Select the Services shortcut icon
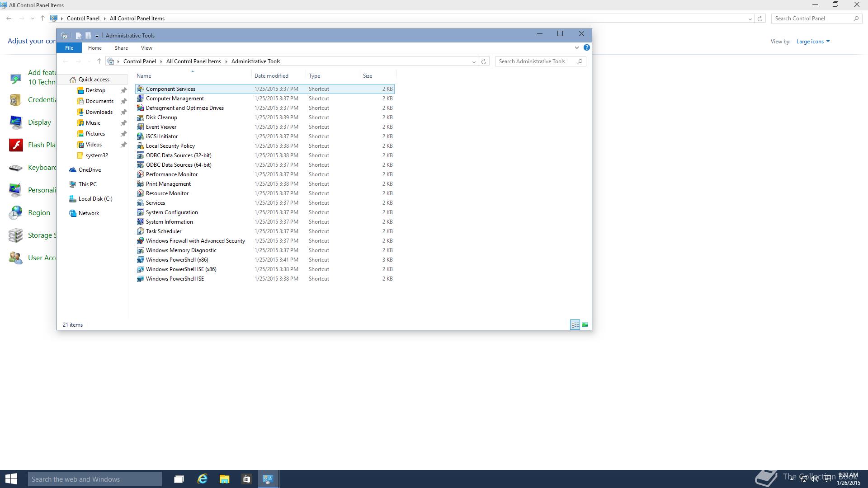868x488 pixels. pyautogui.click(x=140, y=203)
